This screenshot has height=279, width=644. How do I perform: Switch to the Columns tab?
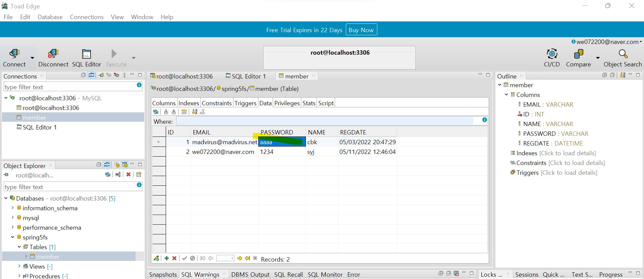164,103
